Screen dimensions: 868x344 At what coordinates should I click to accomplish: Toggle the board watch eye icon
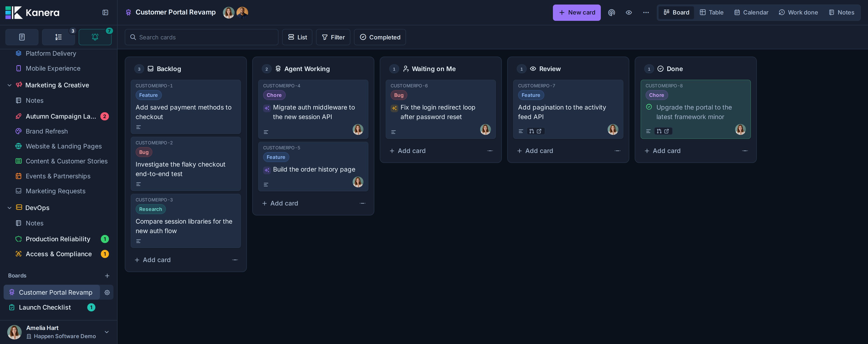coord(628,12)
